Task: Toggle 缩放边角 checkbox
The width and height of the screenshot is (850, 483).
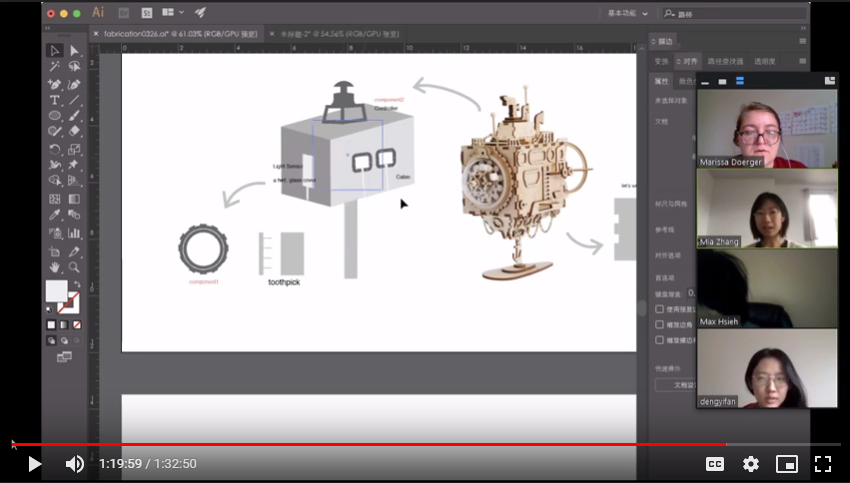Action: tap(659, 324)
